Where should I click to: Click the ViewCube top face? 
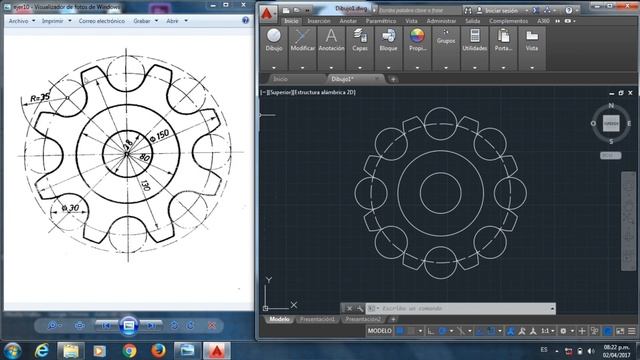click(611, 123)
